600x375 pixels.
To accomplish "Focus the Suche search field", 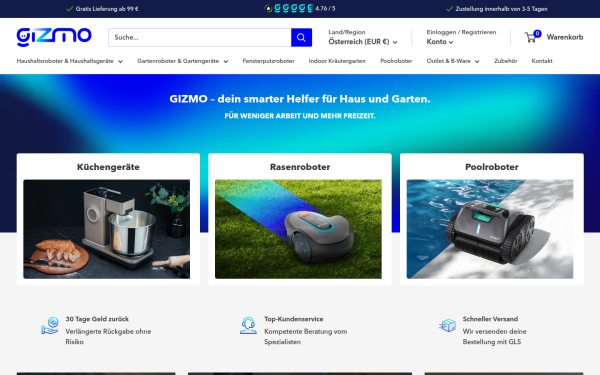I will [x=200, y=38].
